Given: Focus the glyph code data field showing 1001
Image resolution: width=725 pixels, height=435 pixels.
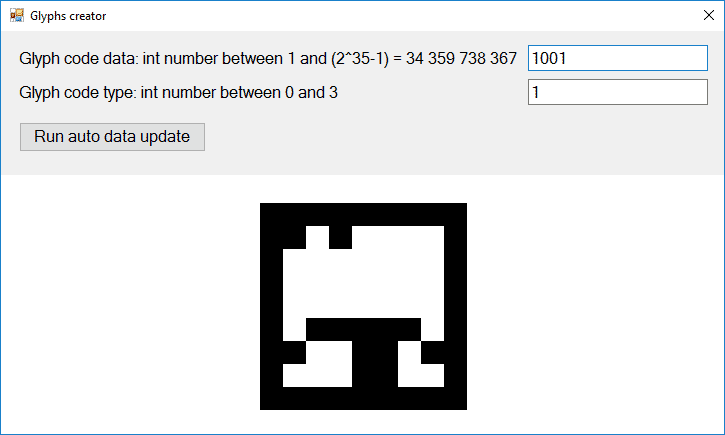Looking at the screenshot, I should click(618, 58).
